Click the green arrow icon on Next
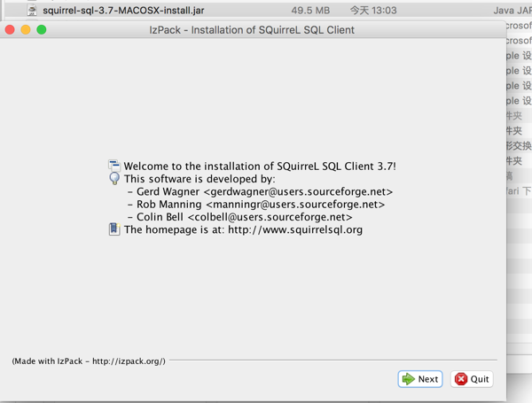The image size is (532, 403). point(408,379)
